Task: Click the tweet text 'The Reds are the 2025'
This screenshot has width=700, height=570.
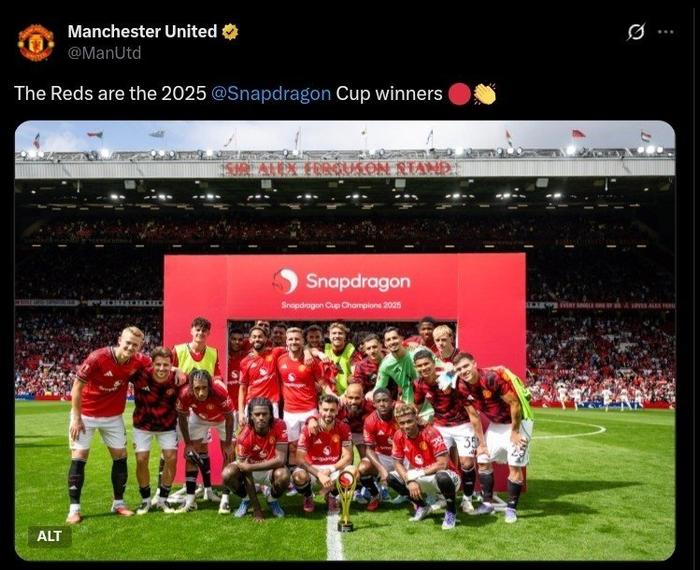Action: point(110,94)
